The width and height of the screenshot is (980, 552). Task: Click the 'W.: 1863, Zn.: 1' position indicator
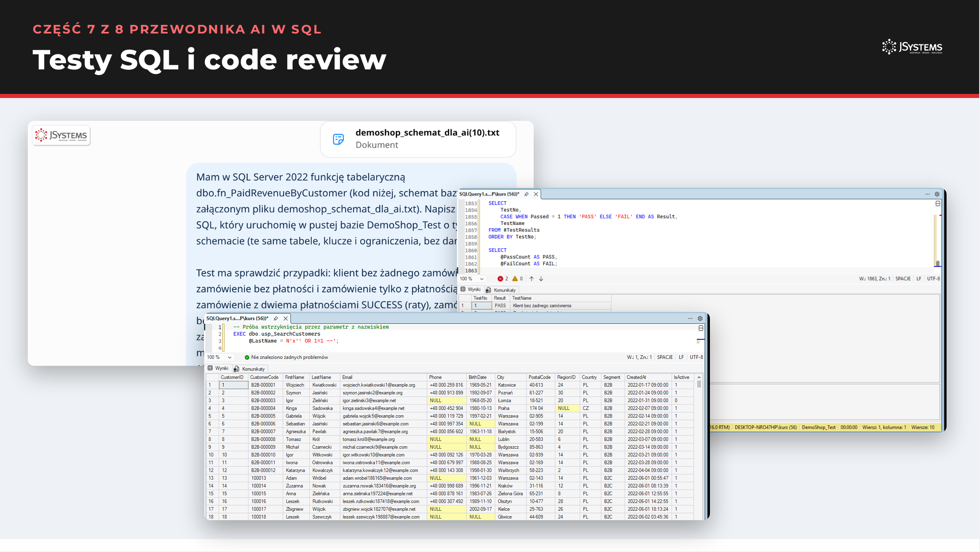pos(874,278)
